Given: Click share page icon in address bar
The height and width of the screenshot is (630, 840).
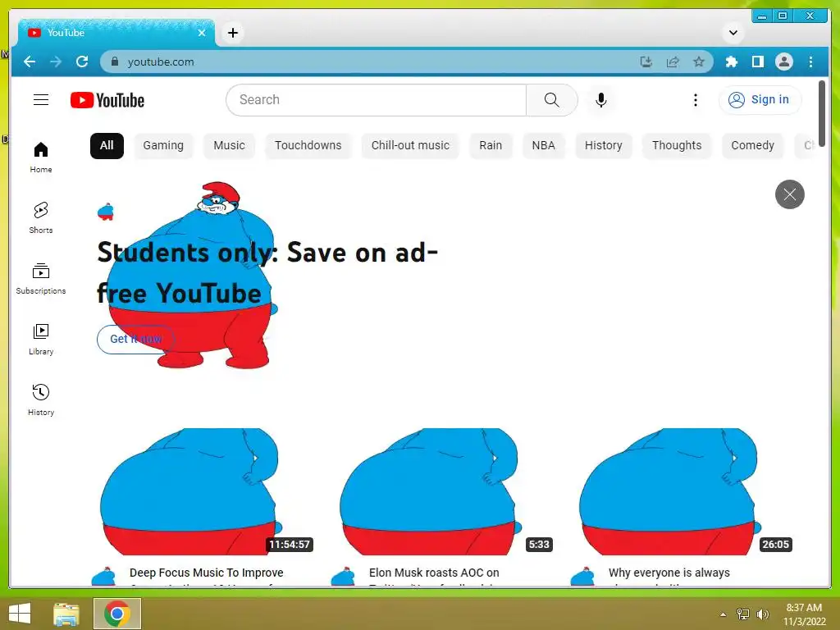Looking at the screenshot, I should (x=673, y=62).
